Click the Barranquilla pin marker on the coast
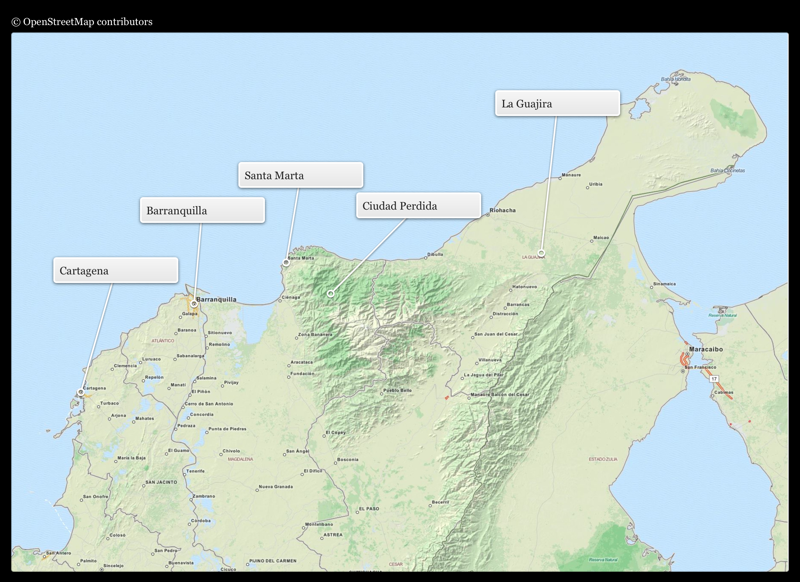The image size is (800, 582). (x=194, y=303)
